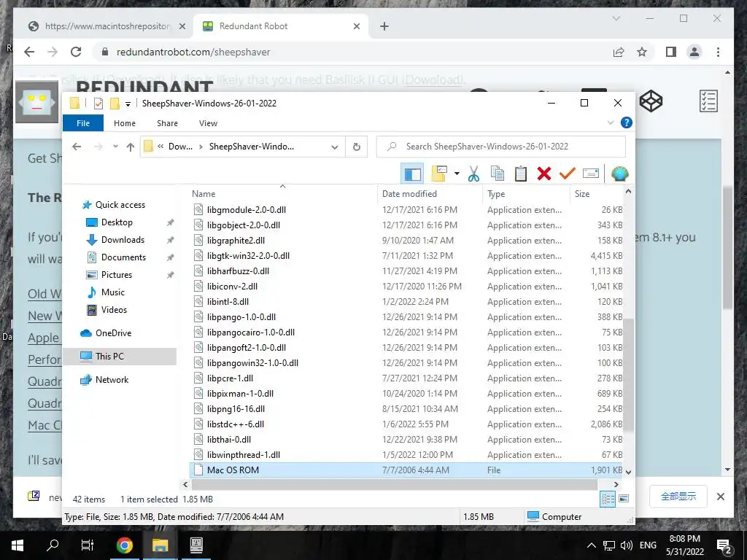Select Network in navigation pane
This screenshot has height=560, width=747.
pos(112,379)
